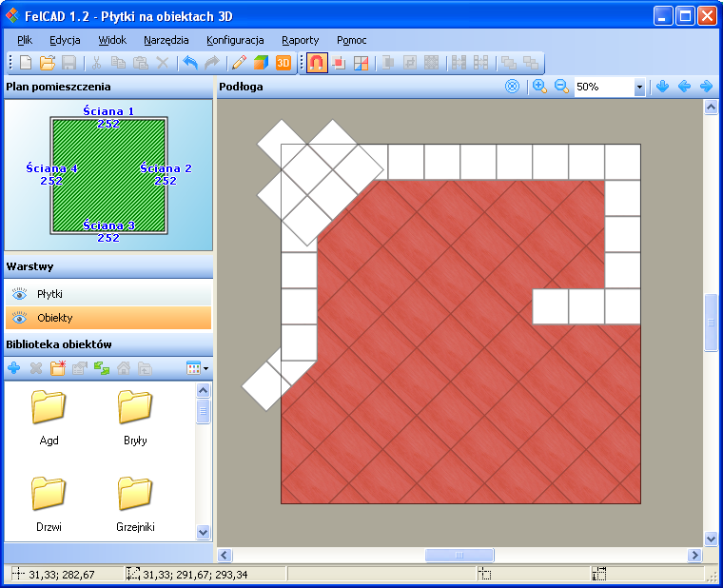Click the New document icon
Screen dimensions: 723x588
[x=26, y=63]
